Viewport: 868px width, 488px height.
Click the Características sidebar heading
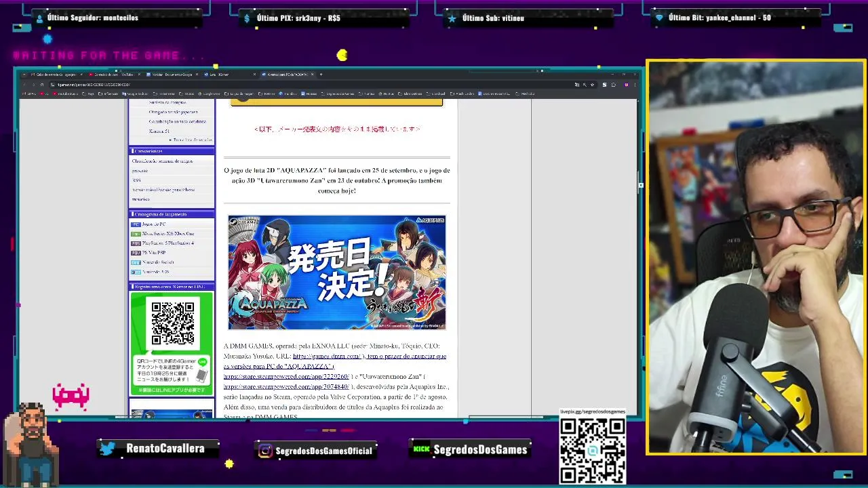pyautogui.click(x=172, y=151)
